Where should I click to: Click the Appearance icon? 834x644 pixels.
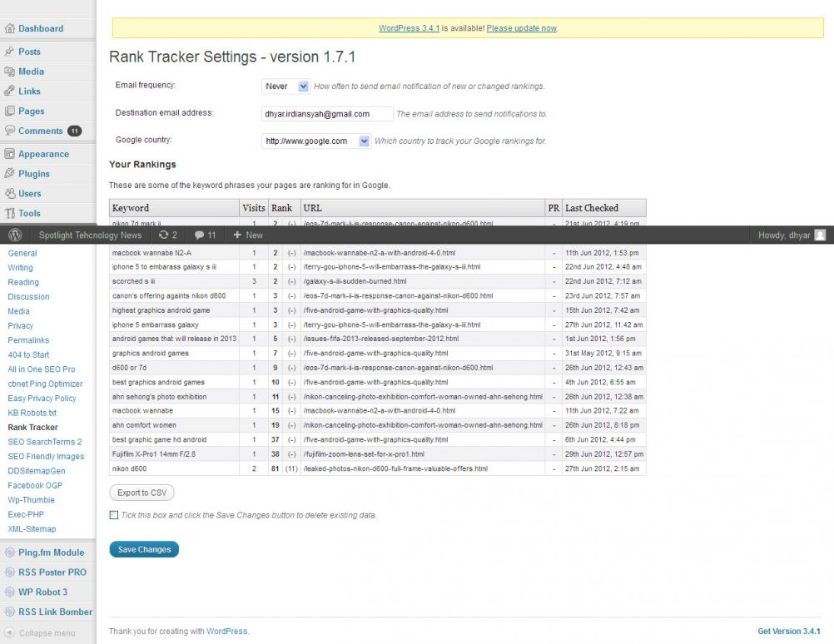tap(10, 154)
